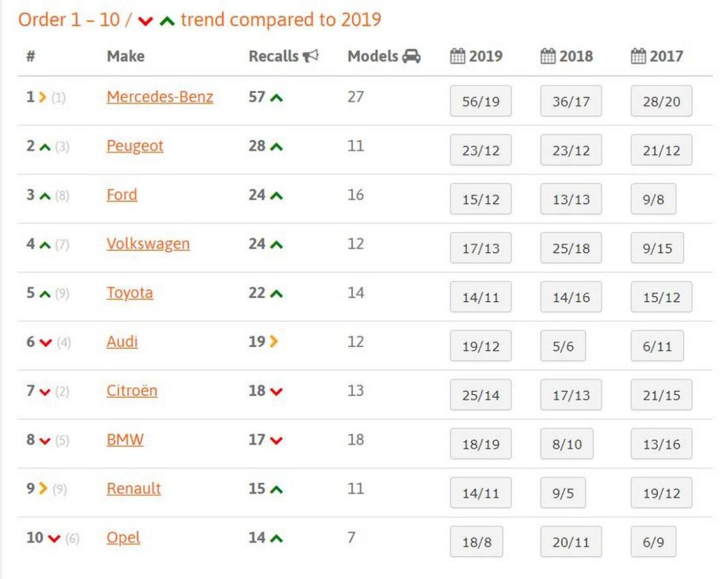Screen dimensions: 728x579
Task: Click the car icon beside Models
Action: [411, 57]
